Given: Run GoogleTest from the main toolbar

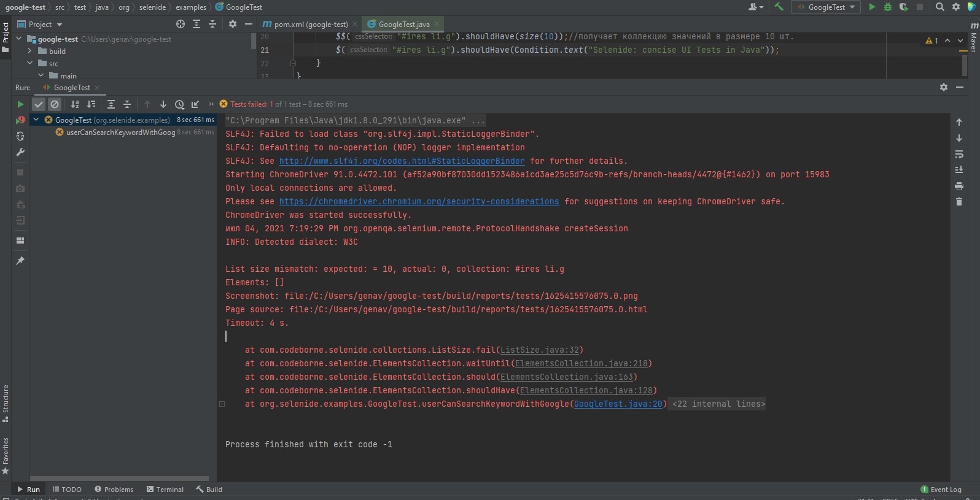Looking at the screenshot, I should pos(872,7).
